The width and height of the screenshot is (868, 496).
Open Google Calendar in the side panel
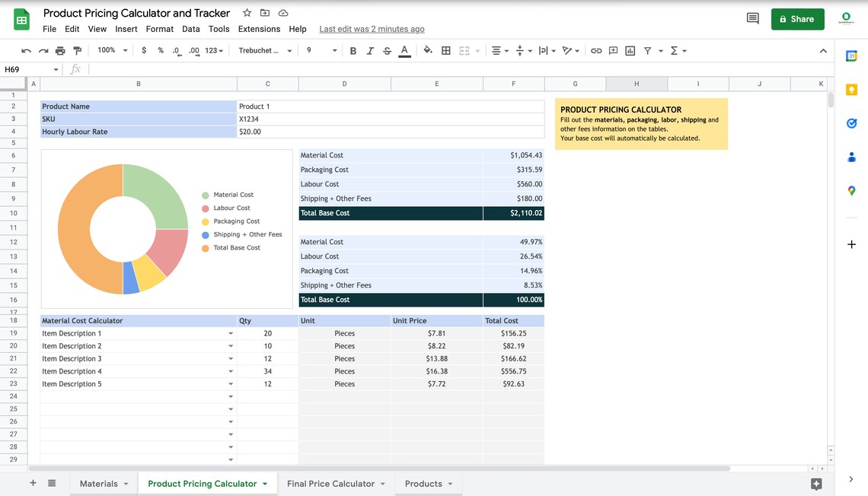click(851, 55)
